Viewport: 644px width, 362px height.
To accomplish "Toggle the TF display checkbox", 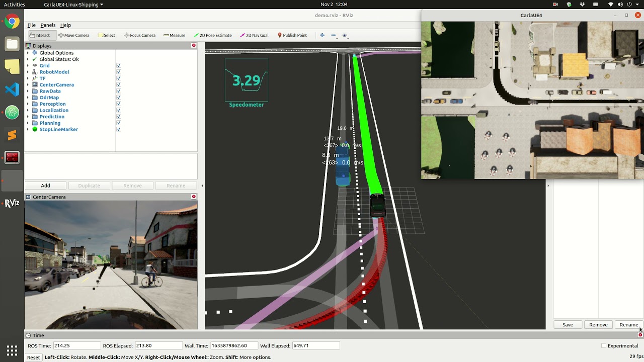I will click(119, 78).
